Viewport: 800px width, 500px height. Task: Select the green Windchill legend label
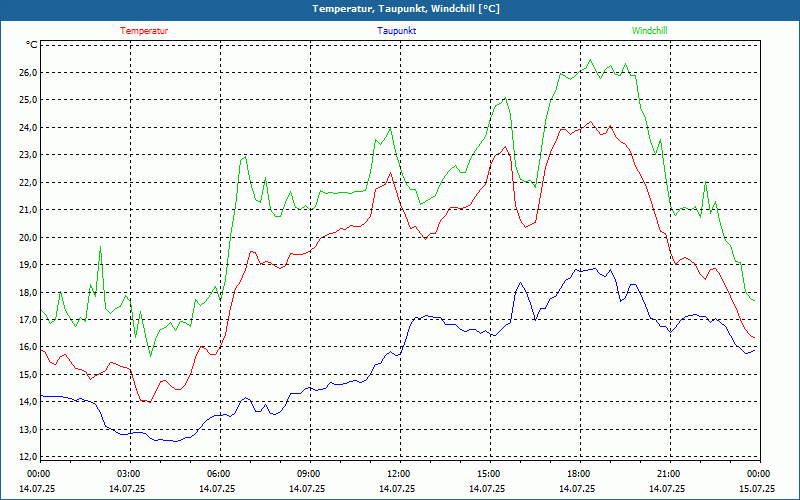(x=649, y=30)
